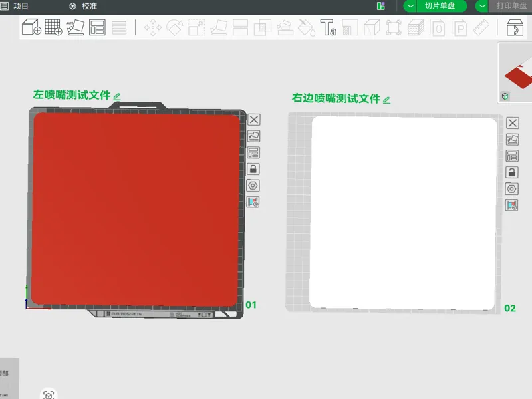Click the 打印单盘 print plate button
Image resolution: width=532 pixels, height=399 pixels.
click(510, 6)
